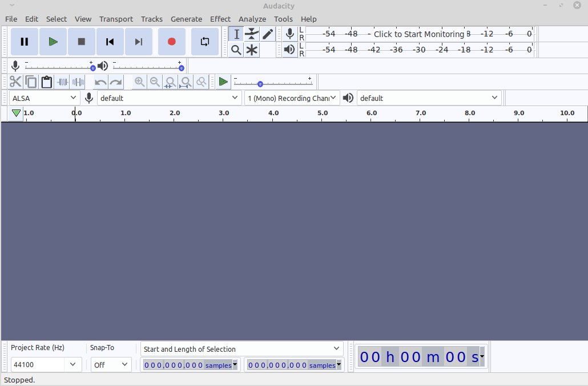This screenshot has width=588, height=386.
Task: Select the Envelope tool
Action: click(x=252, y=34)
